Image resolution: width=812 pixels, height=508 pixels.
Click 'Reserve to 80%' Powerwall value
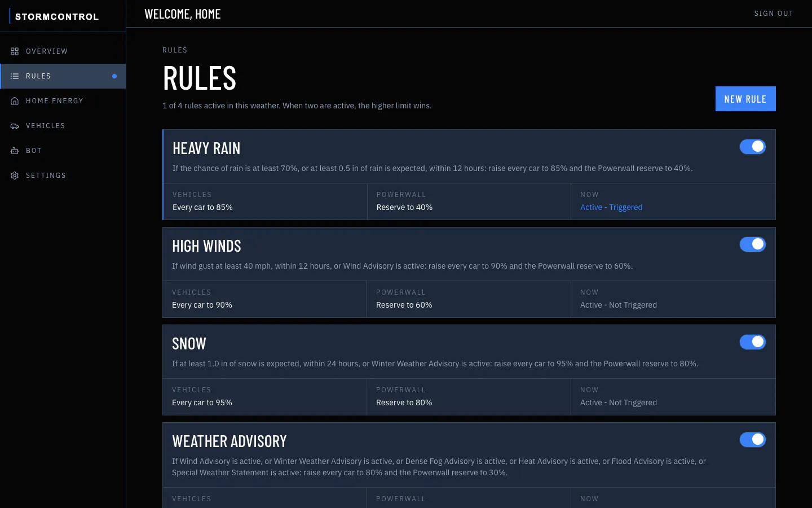404,402
